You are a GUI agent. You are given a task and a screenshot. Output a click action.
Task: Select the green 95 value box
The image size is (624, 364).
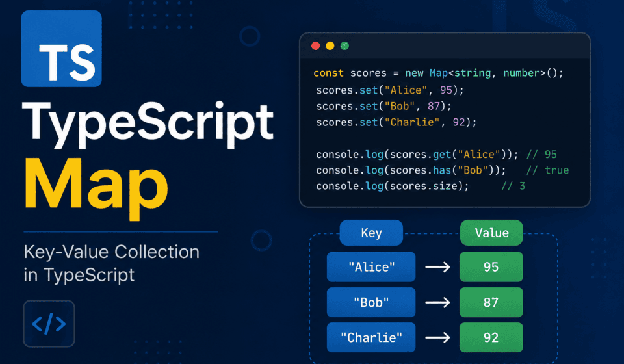pos(491,267)
